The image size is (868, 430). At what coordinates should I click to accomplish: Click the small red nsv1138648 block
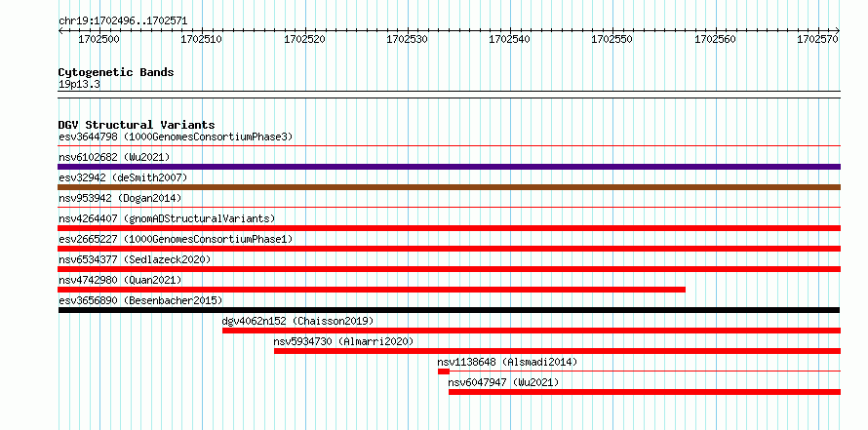[444, 371]
